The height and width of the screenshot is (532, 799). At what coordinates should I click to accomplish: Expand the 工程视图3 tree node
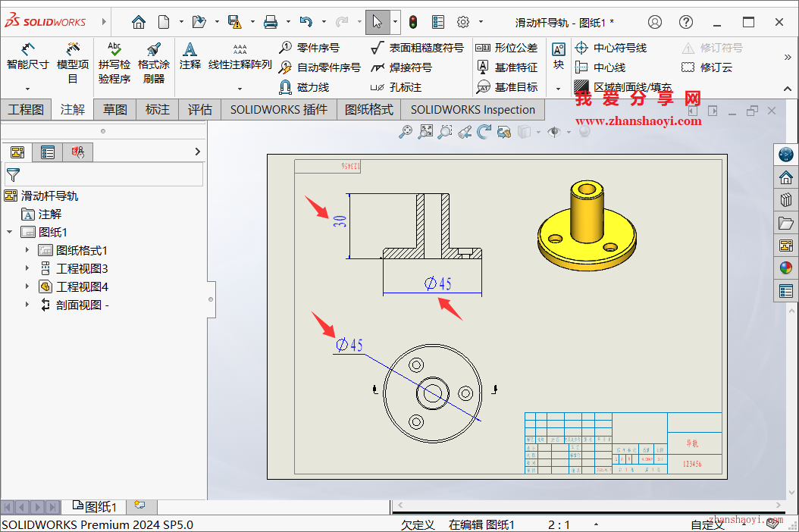click(x=27, y=268)
